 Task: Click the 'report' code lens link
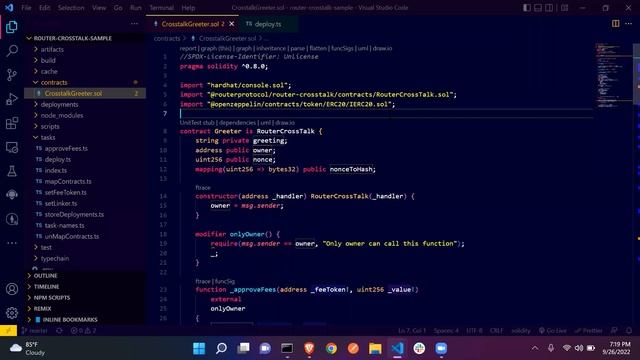188,48
